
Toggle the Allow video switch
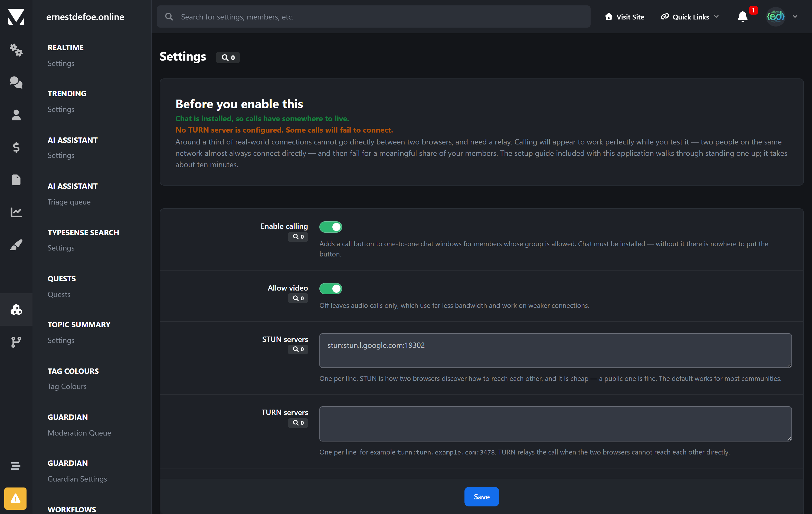click(x=331, y=288)
